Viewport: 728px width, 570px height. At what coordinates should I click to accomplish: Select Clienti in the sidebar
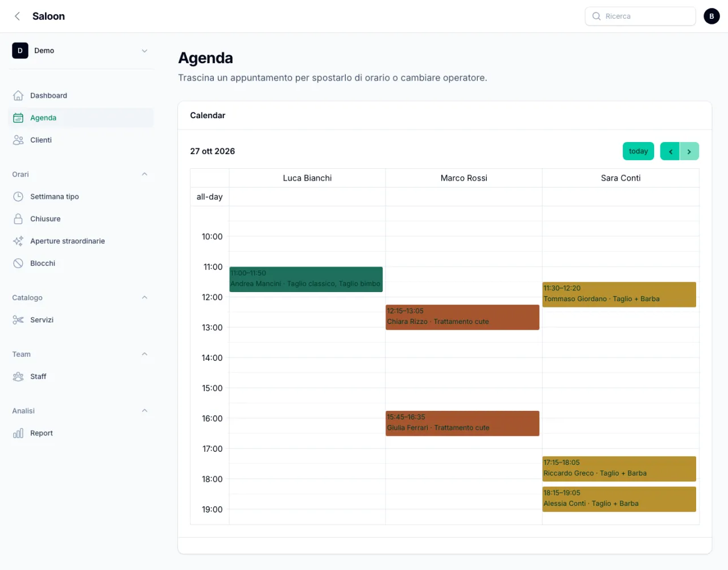pyautogui.click(x=81, y=140)
